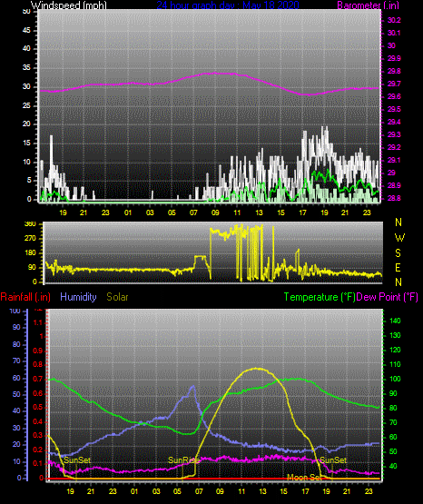This screenshot has height=504, width=423.
Task: Click the "35" windspeed axis value
Action: (x=26, y=67)
